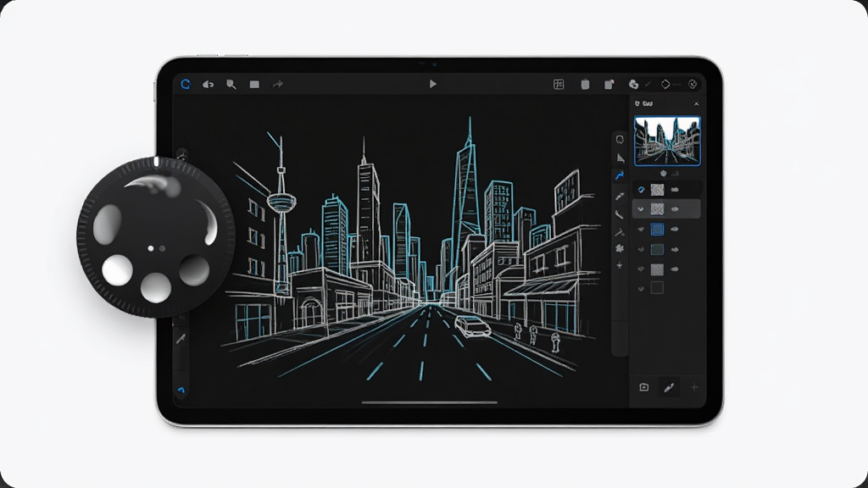Screen dimensions: 868x488
Task: Select the dark teal layer thumbnail
Action: click(657, 250)
